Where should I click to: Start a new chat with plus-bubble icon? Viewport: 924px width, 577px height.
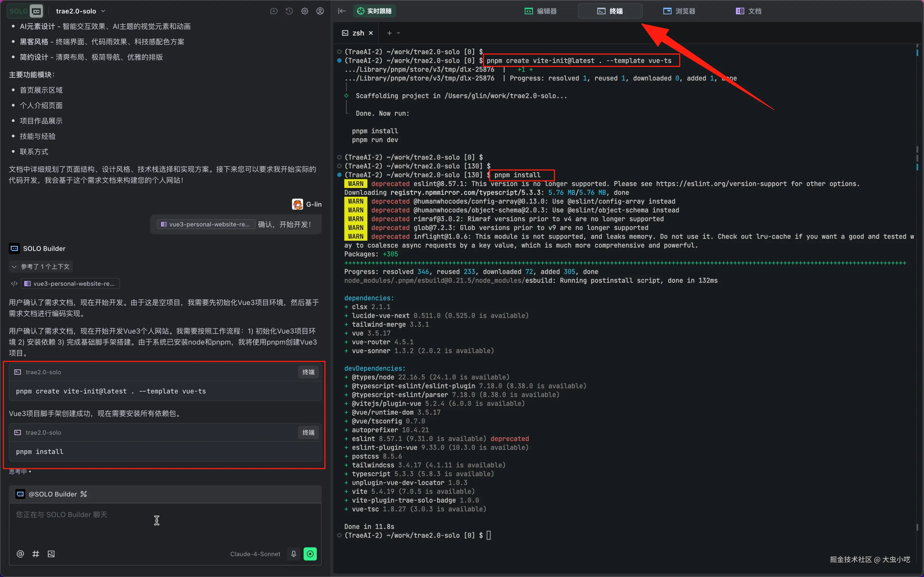274,11
